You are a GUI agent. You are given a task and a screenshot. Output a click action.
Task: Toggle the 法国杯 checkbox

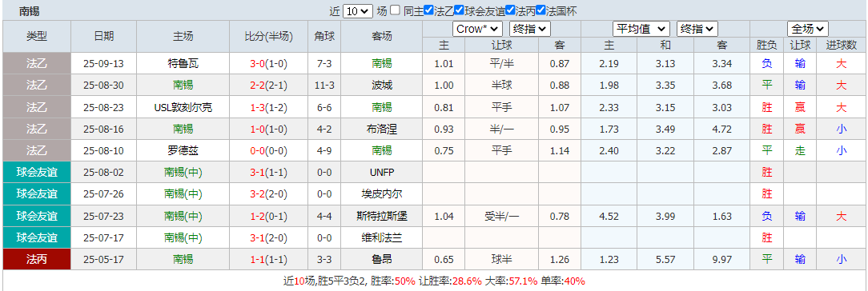tap(540, 10)
